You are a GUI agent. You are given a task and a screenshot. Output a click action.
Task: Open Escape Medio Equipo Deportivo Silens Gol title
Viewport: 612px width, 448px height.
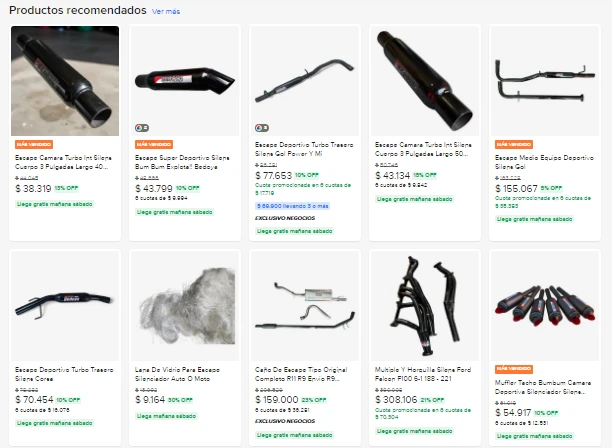tap(544, 162)
